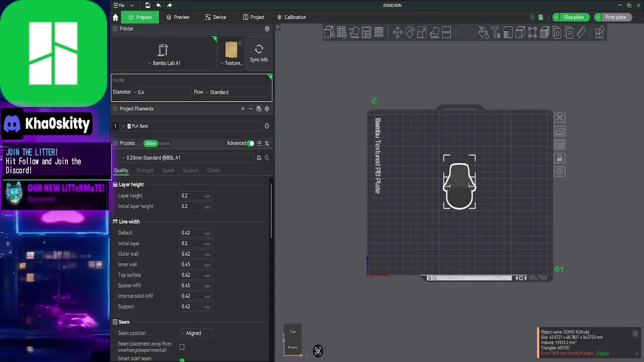Viewport: 644px width, 362px height.
Task: Remove a filament with minus icon
Action: point(251,109)
